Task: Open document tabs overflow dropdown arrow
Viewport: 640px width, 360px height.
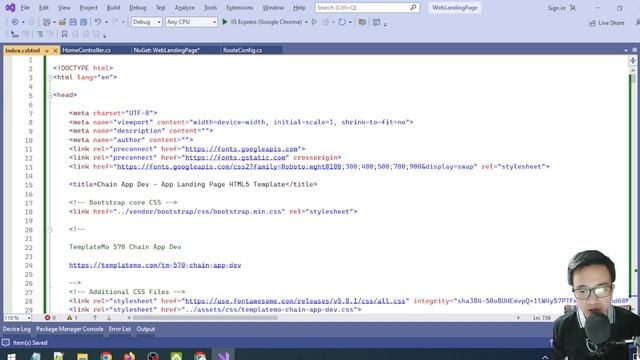Action: click(x=626, y=50)
